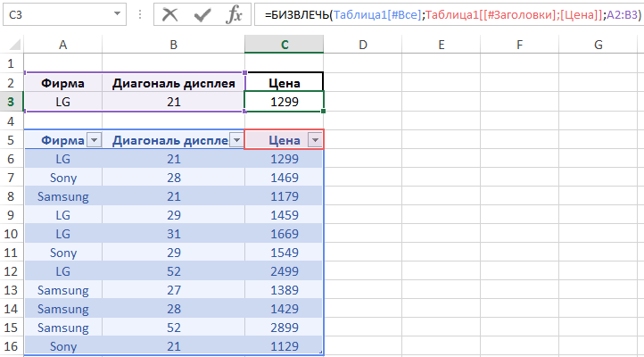The height and width of the screenshot is (357, 644).
Task: Click the Sony cell in row 7
Action: coord(62,178)
